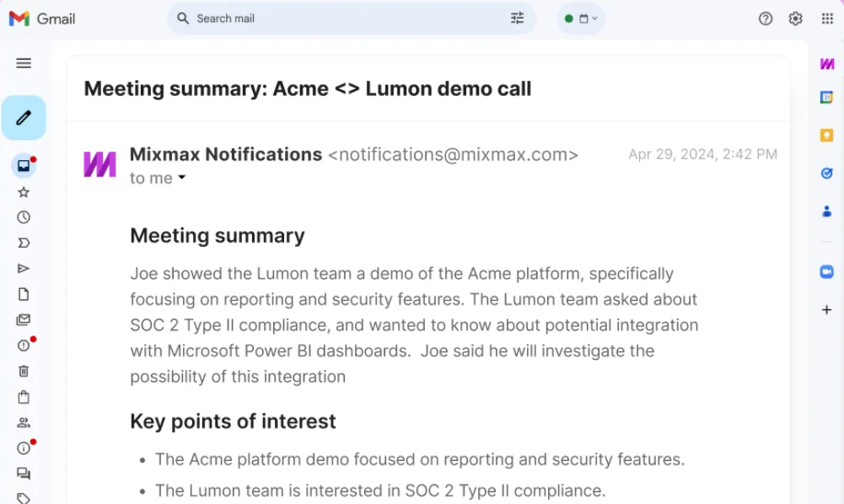The width and height of the screenshot is (844, 504).
Task: Open Google Keep side panel
Action: 827,136
